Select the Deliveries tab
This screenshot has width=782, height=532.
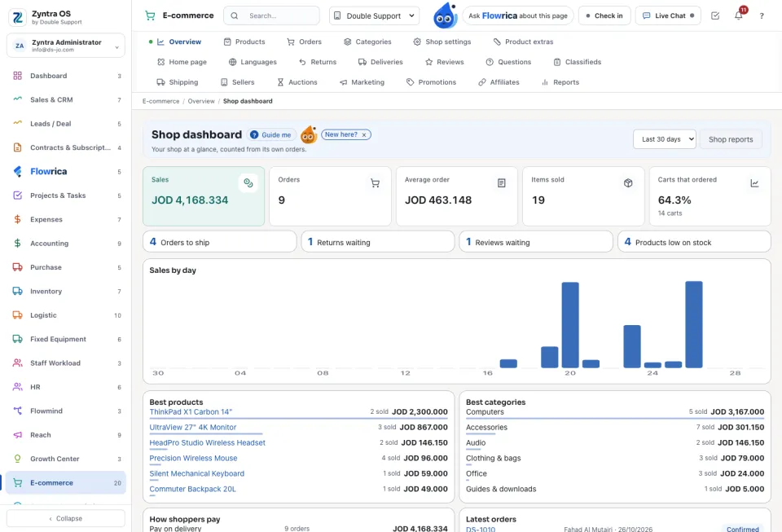(x=380, y=62)
